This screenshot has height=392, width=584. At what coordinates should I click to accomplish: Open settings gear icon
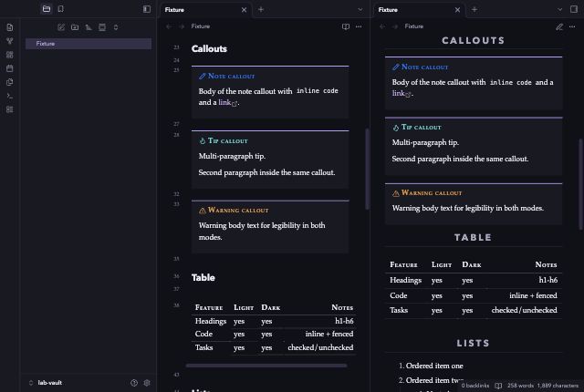coord(147,383)
